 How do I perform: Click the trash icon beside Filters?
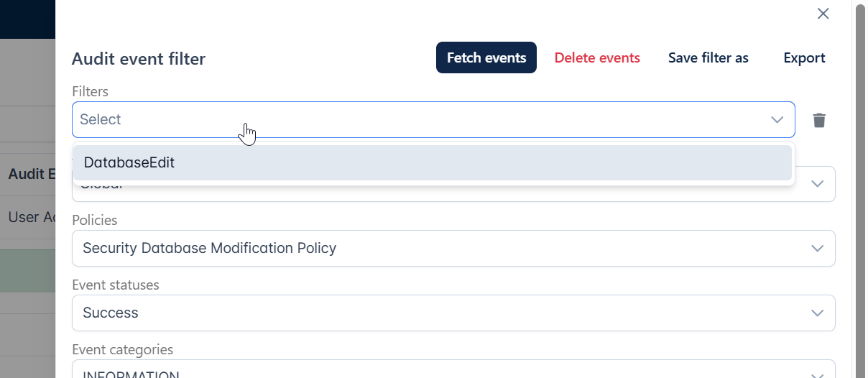(819, 120)
